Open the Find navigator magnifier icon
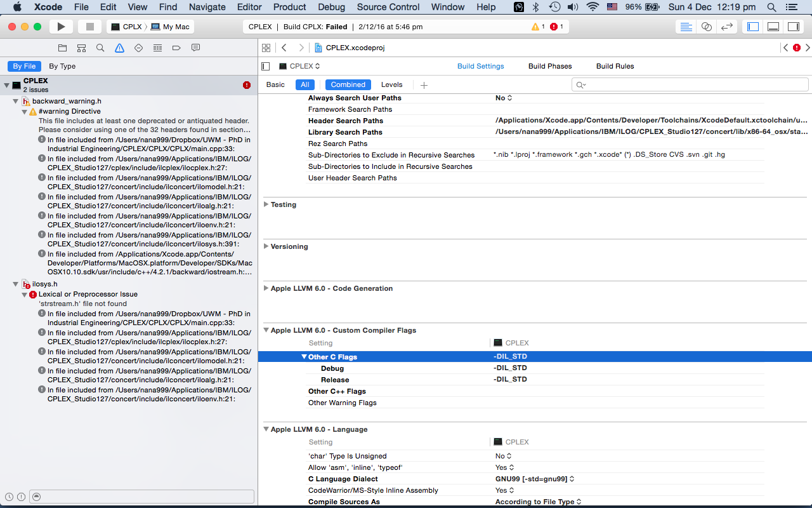812x508 pixels. pos(100,48)
